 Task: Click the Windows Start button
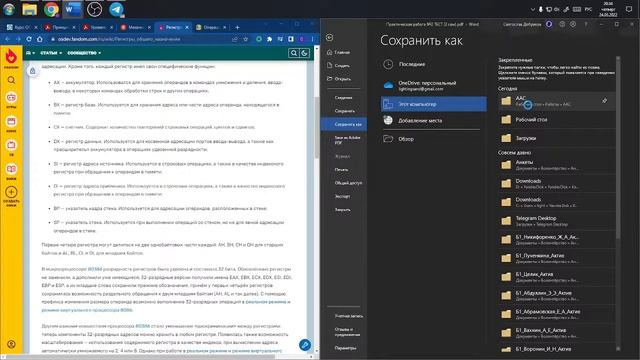click(x=9, y=9)
